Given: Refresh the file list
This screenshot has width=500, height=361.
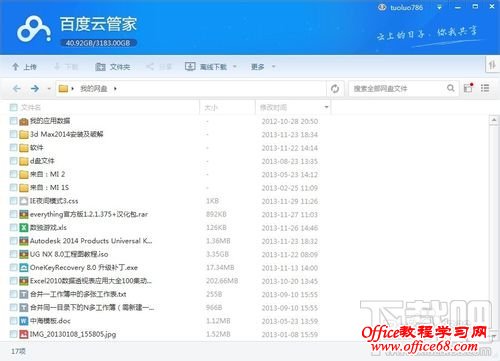Looking at the screenshot, I should coord(335,88).
